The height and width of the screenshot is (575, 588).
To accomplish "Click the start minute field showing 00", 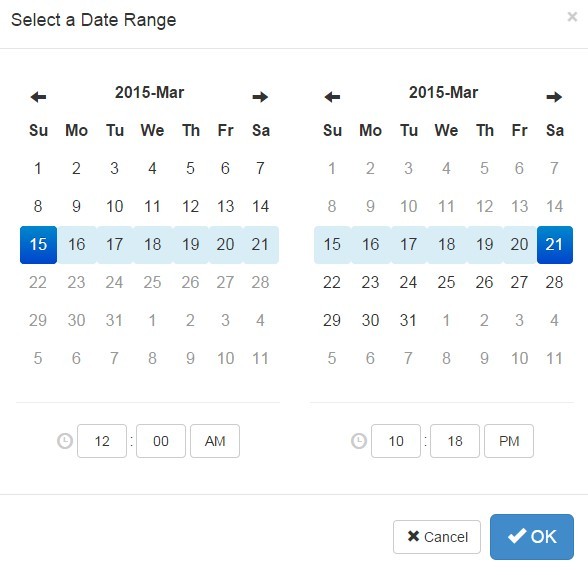I will (x=161, y=441).
